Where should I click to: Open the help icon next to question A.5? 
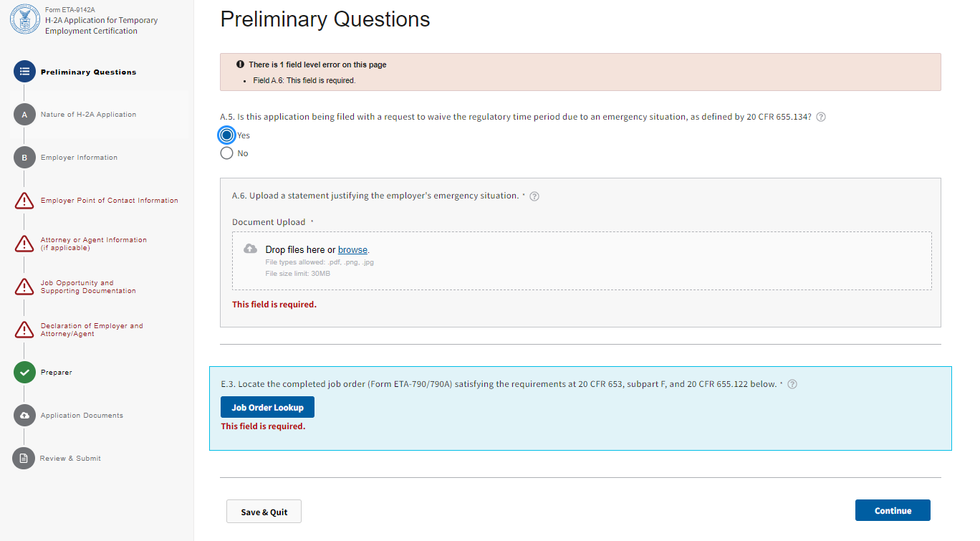(821, 117)
